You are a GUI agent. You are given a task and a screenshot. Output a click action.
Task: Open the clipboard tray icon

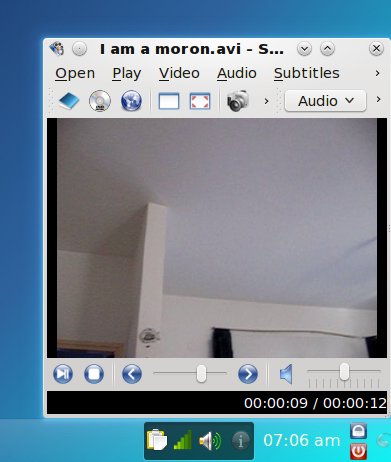click(157, 440)
